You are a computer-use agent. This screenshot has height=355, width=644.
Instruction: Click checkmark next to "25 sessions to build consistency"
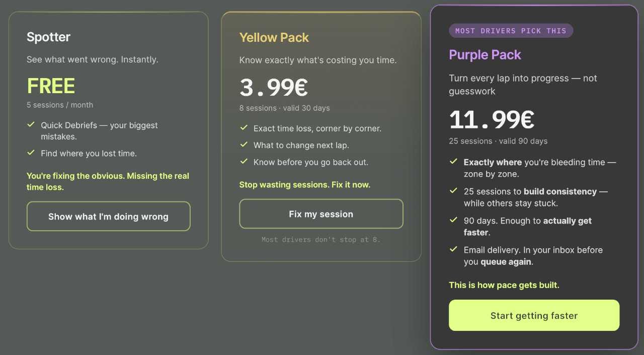click(453, 190)
